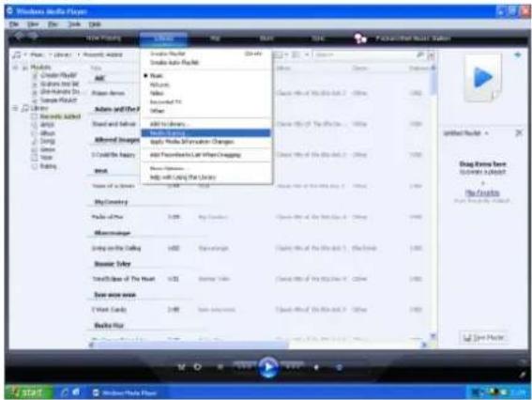Screen dimensions: 532x400
Task: Click the Songs tree icon
Action: tap(35, 141)
